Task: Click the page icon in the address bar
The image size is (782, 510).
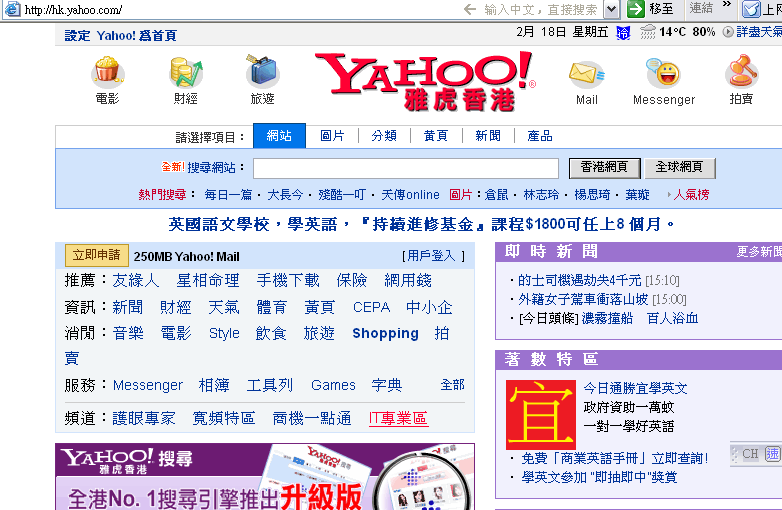Action: pyautogui.click(x=12, y=9)
